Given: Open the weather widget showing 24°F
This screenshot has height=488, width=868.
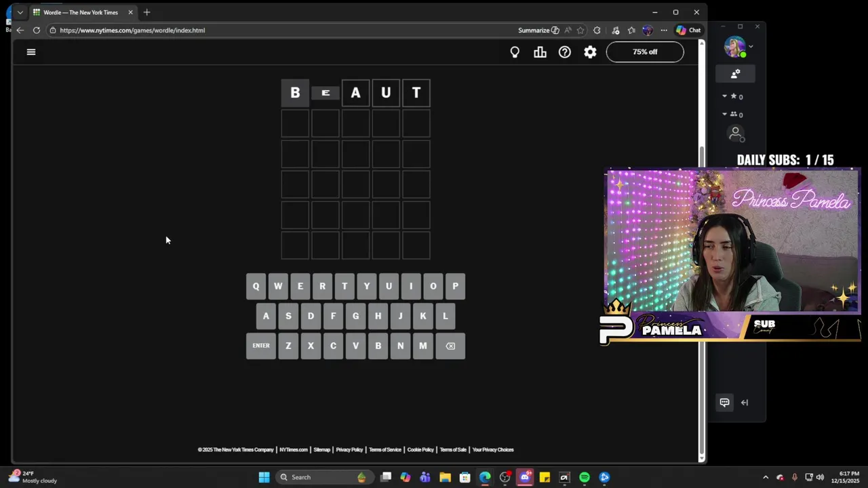Looking at the screenshot, I should (x=34, y=477).
